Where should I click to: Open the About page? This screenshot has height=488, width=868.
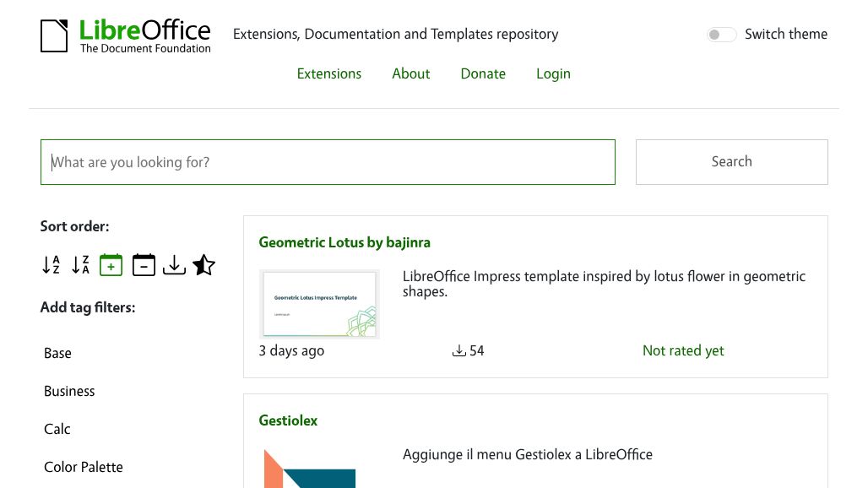point(410,74)
